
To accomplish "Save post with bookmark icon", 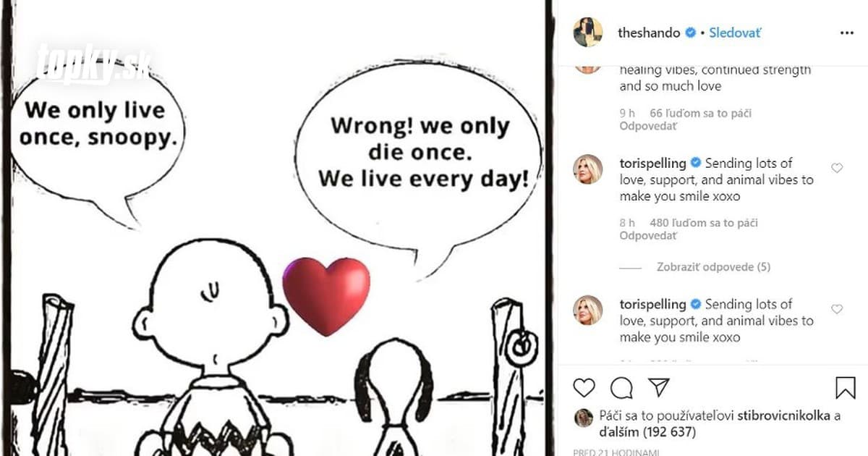I will pyautogui.click(x=846, y=388).
